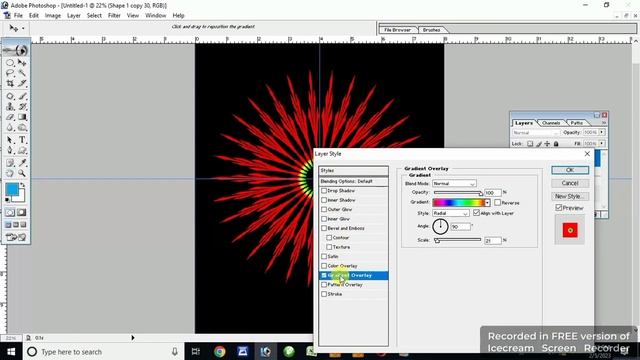
Task: Select the Custom Shape tool
Action: coord(22,151)
